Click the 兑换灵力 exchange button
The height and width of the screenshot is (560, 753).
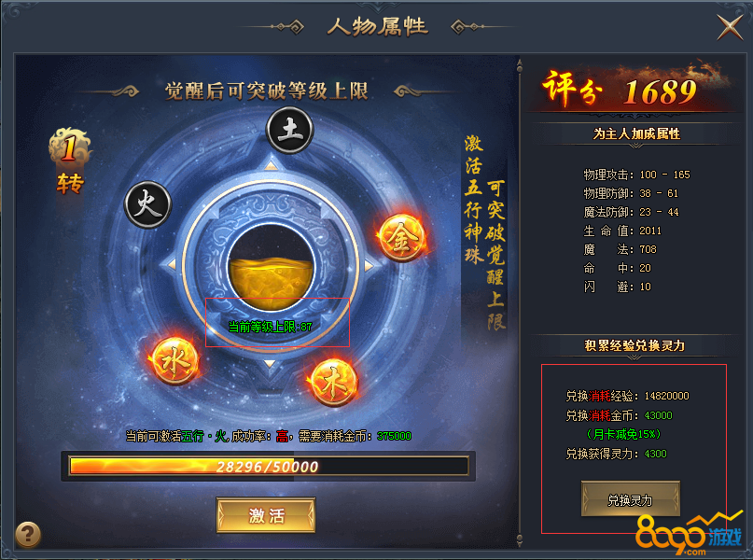(630, 499)
